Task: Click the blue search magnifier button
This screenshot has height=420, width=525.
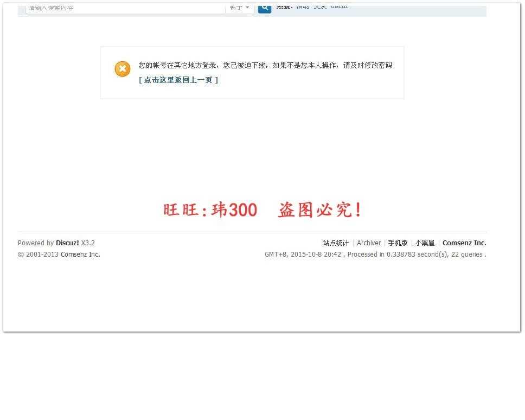Action: click(x=265, y=8)
